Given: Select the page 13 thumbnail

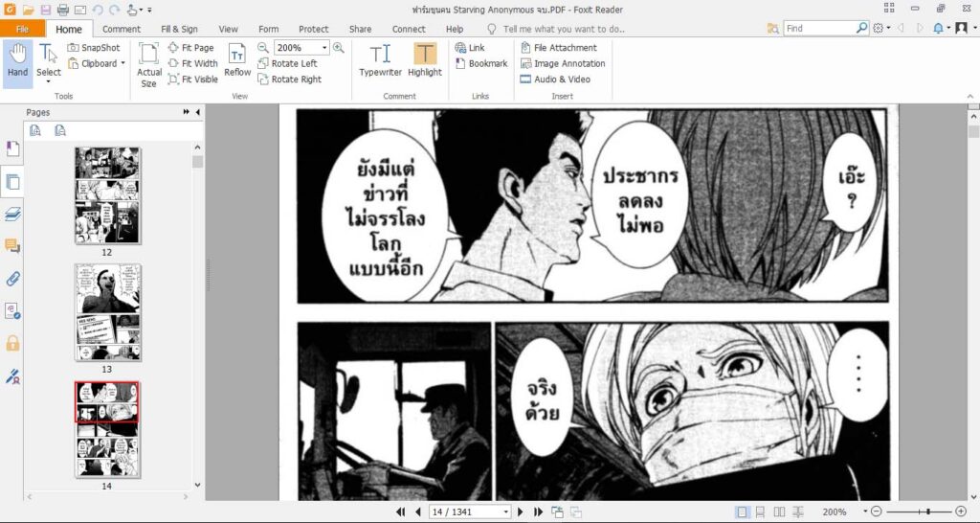Looking at the screenshot, I should [x=107, y=312].
